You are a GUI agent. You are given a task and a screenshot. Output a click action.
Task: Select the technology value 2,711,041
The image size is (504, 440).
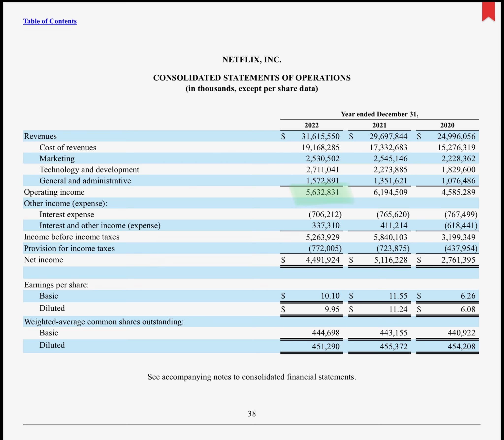(x=323, y=170)
